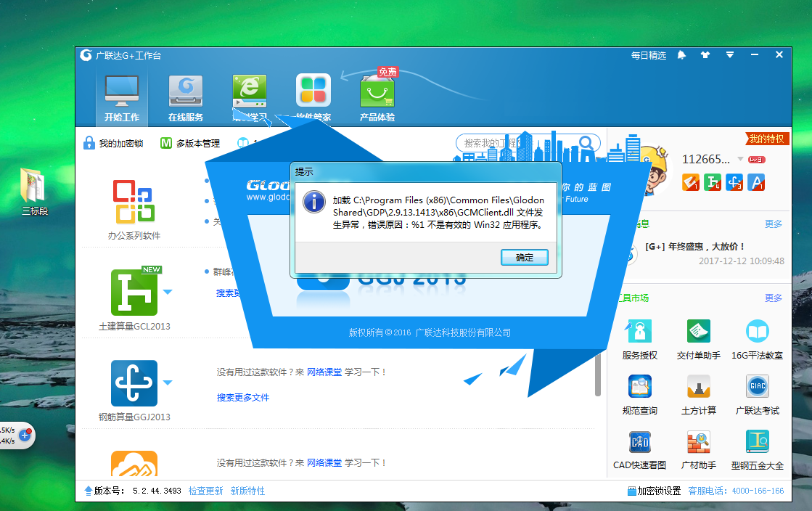The height and width of the screenshot is (511, 812).
Task: Open the 16G平法教室 tool
Action: tap(757, 340)
